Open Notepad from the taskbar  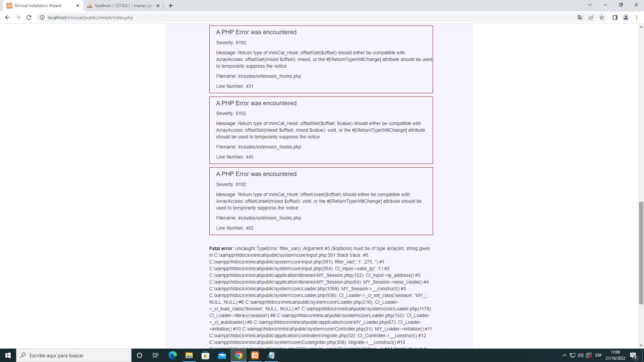[x=271, y=355]
